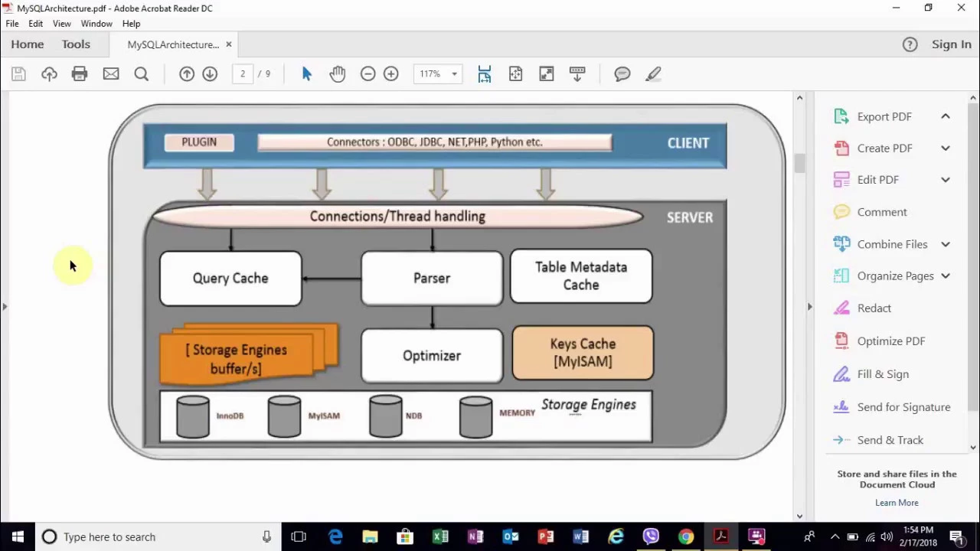Open Task View on taskbar
980x551 pixels.
click(x=299, y=537)
